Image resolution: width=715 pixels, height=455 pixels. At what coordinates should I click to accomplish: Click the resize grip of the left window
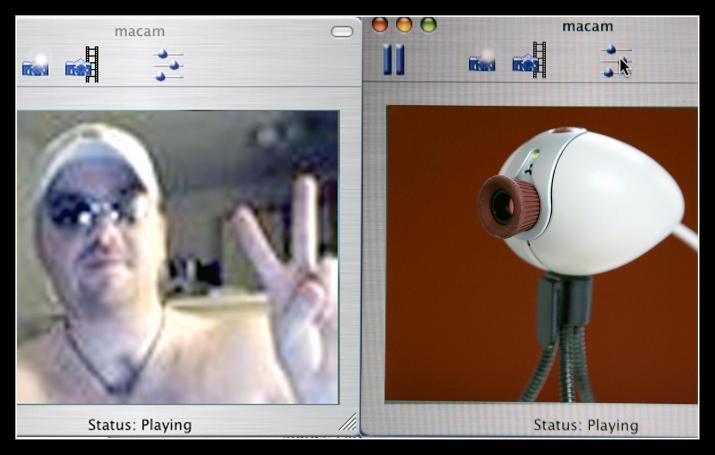[x=347, y=423]
